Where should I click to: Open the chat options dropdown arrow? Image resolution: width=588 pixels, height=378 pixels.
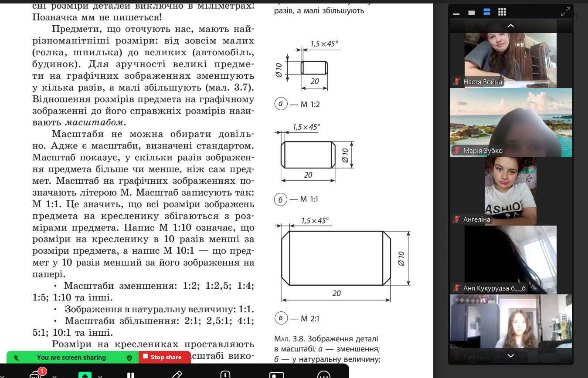pyautogui.click(x=54, y=376)
